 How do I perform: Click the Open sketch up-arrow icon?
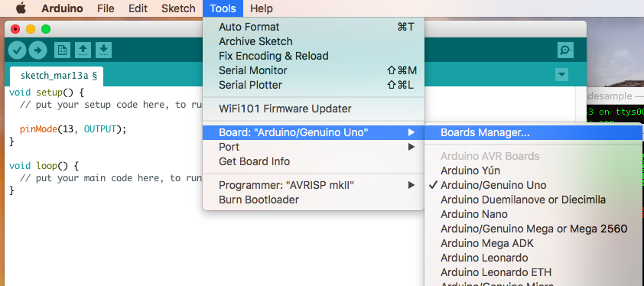point(83,50)
